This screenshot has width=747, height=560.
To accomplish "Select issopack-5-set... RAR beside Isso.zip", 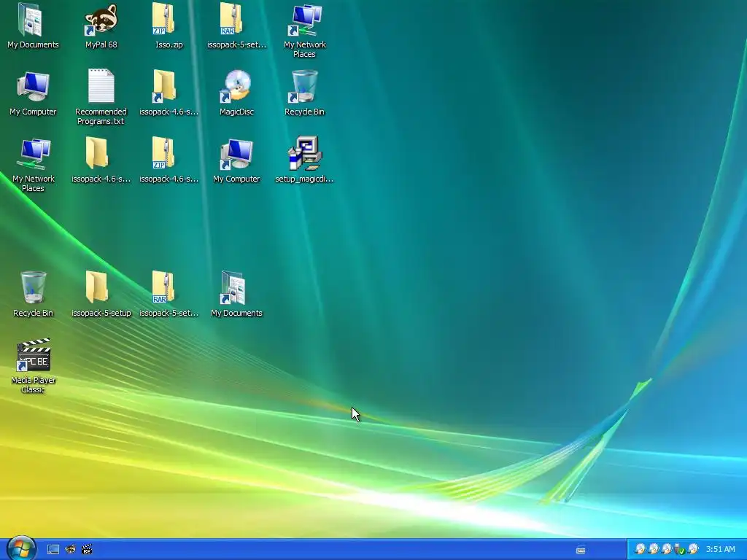I will (236, 26).
